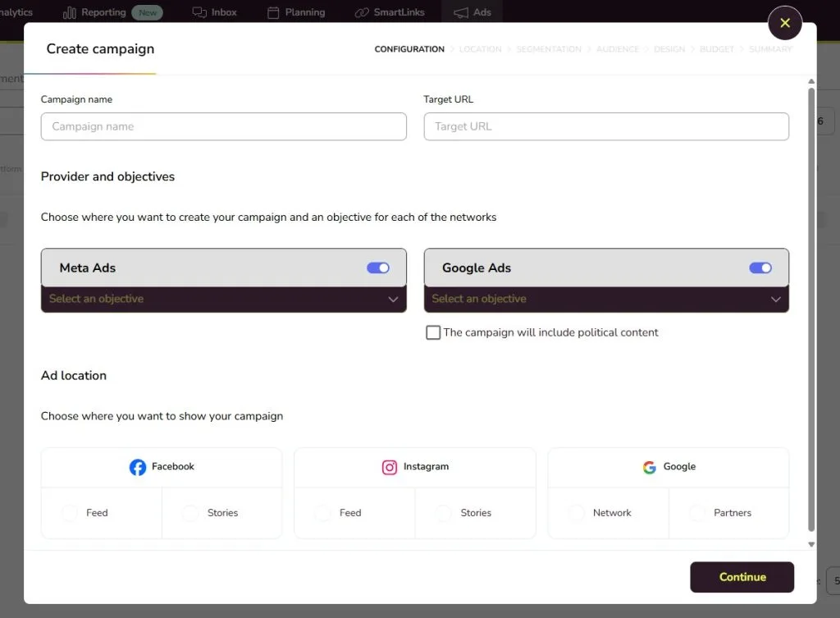Click the Ads megaphone icon
The image size is (840, 618).
click(461, 12)
